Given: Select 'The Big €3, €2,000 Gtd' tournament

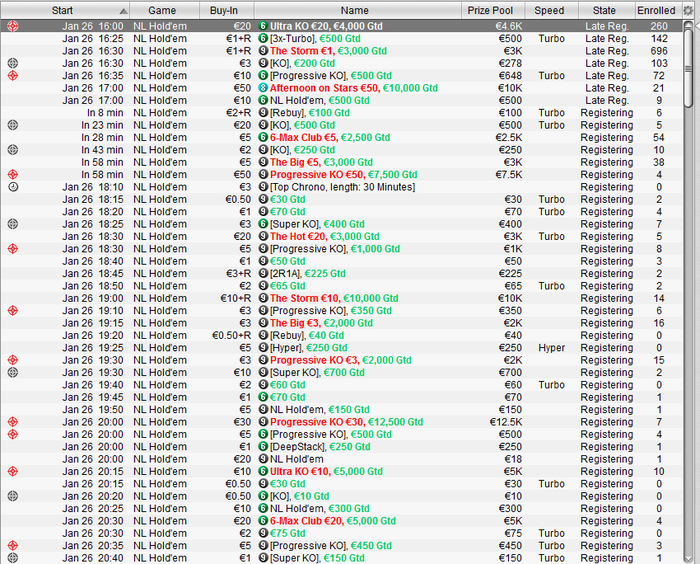Looking at the screenshot, I should [x=321, y=323].
